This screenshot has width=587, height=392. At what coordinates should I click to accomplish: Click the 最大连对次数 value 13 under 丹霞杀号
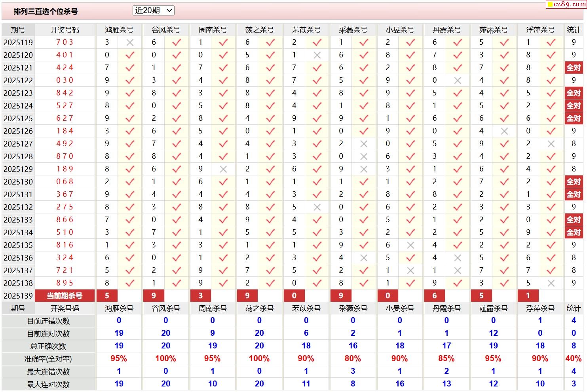pyautogui.click(x=446, y=384)
